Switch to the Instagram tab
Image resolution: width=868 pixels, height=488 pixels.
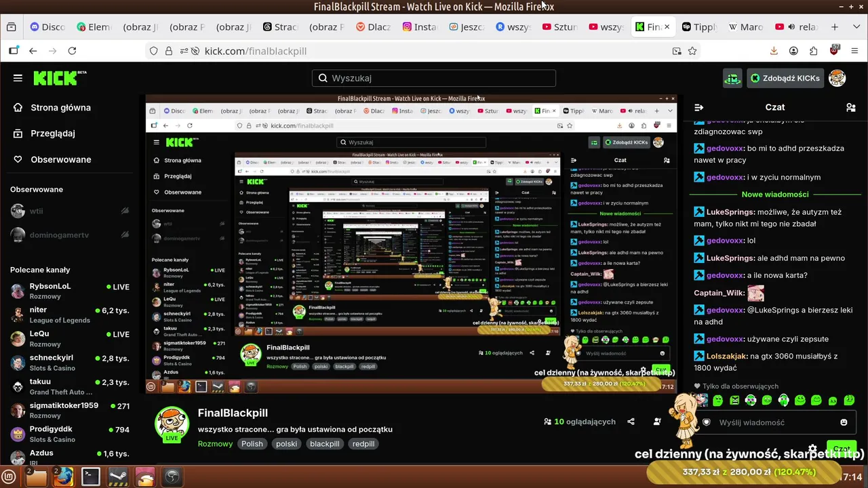pyautogui.click(x=420, y=27)
